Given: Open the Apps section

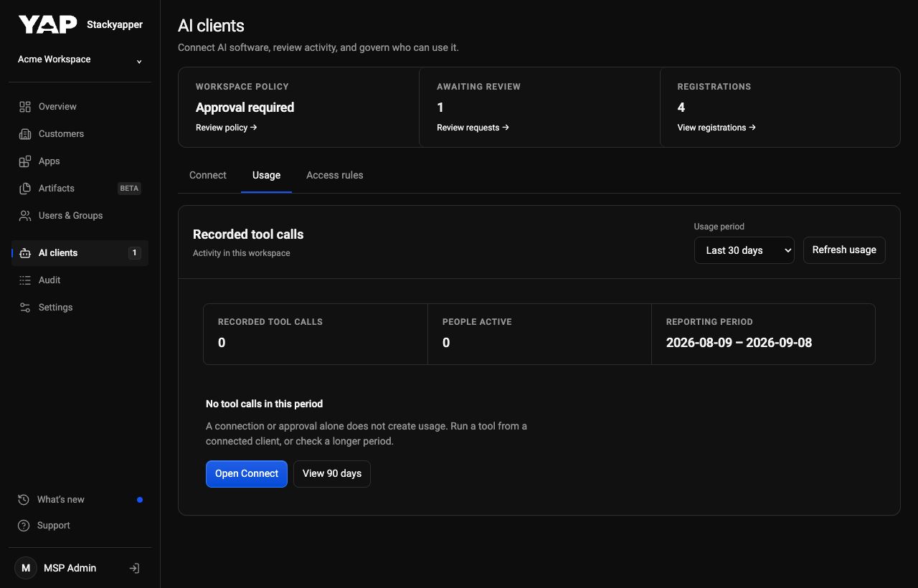Looking at the screenshot, I should (x=80, y=161).
